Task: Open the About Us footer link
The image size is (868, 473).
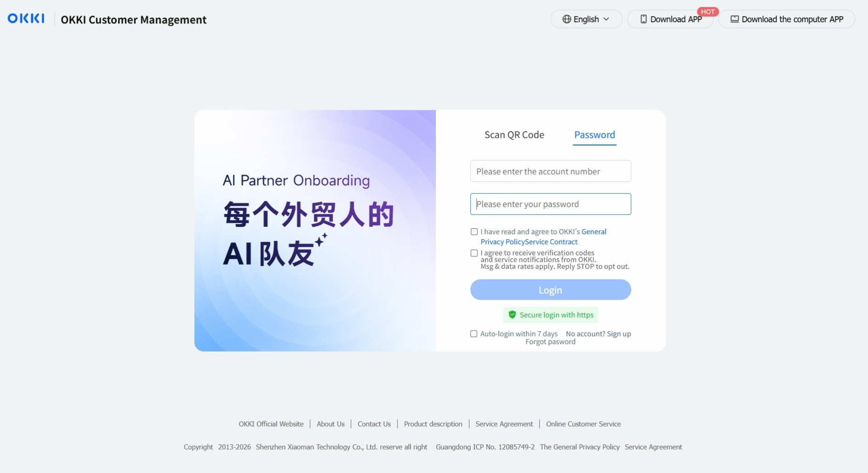Action: [x=331, y=424]
